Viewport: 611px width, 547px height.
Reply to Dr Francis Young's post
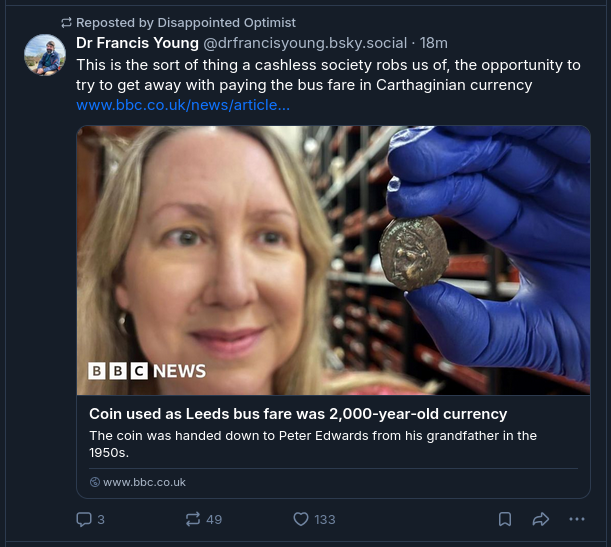tap(85, 519)
